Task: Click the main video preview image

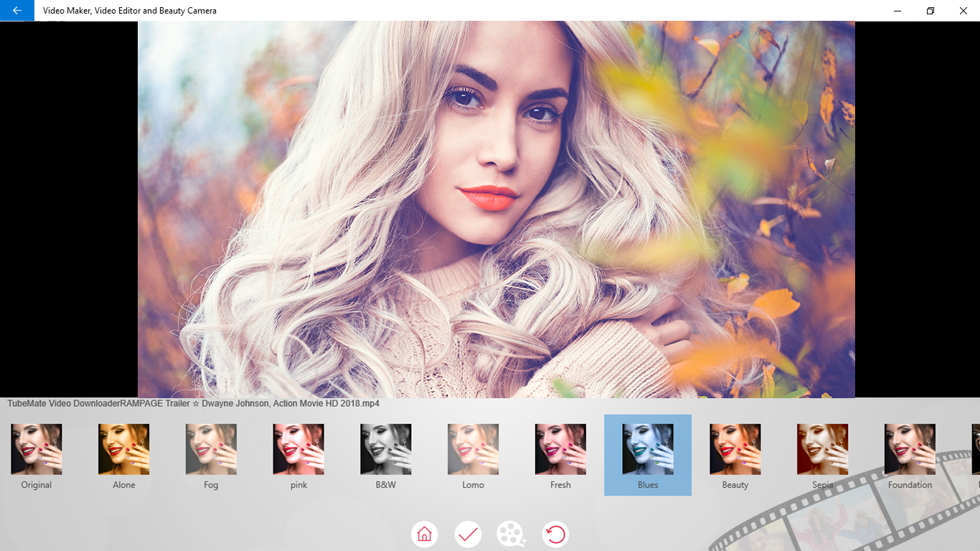Action: [496, 209]
